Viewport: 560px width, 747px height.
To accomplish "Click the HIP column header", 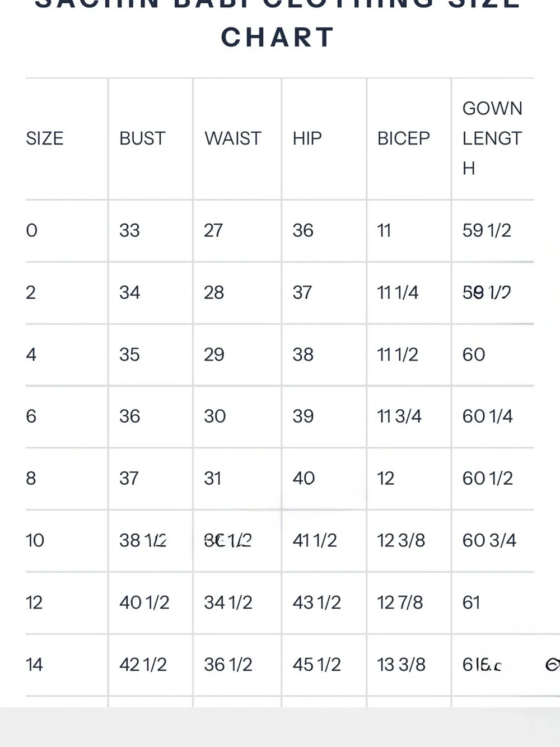I will pos(307,138).
